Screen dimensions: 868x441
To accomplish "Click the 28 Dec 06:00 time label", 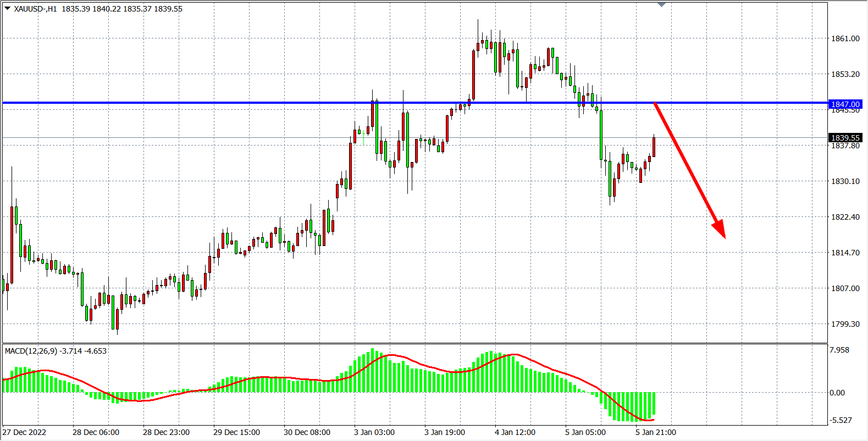I will click(x=96, y=432).
